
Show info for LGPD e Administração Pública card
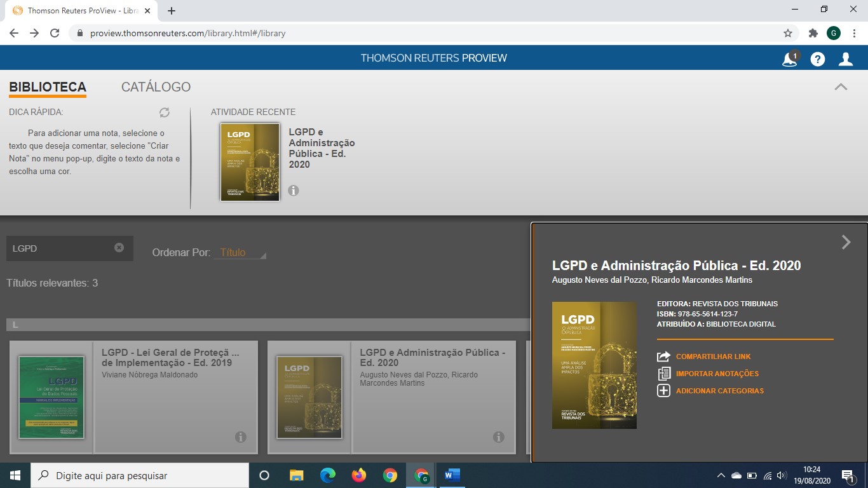point(499,437)
